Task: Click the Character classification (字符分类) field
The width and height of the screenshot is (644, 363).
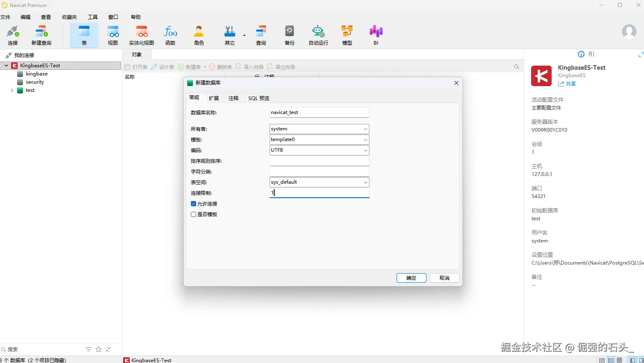Action: pyautogui.click(x=319, y=172)
